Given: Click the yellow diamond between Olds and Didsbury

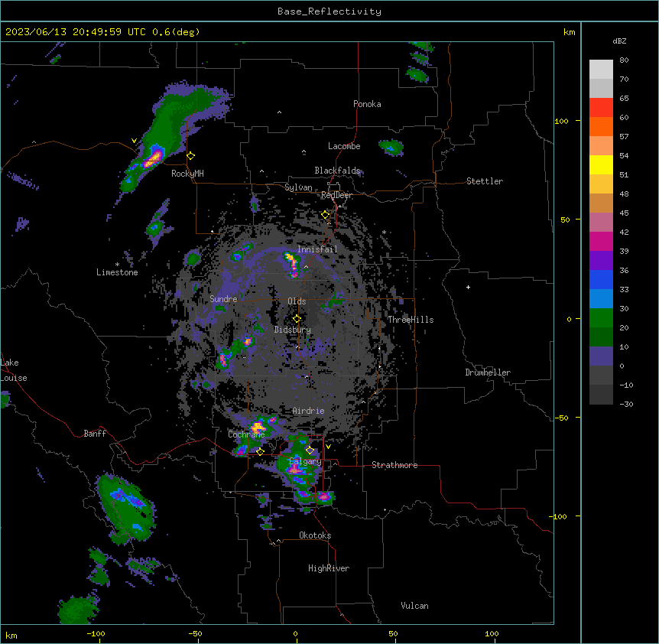Looking at the screenshot, I should (297, 318).
